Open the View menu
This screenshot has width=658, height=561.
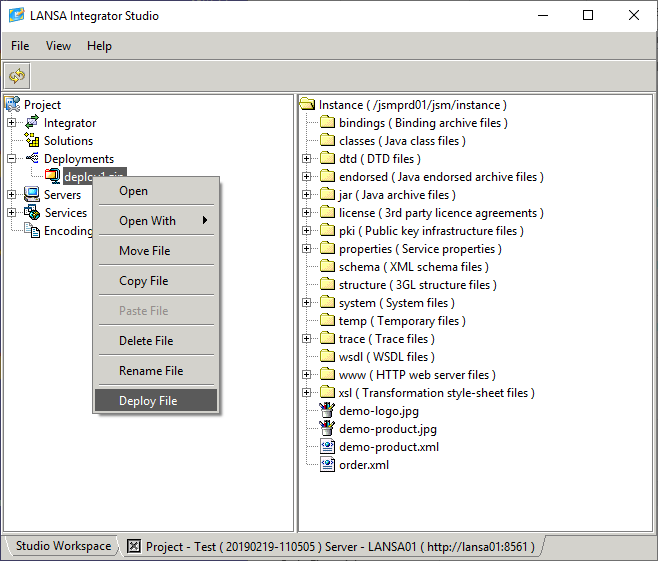pyautogui.click(x=58, y=45)
